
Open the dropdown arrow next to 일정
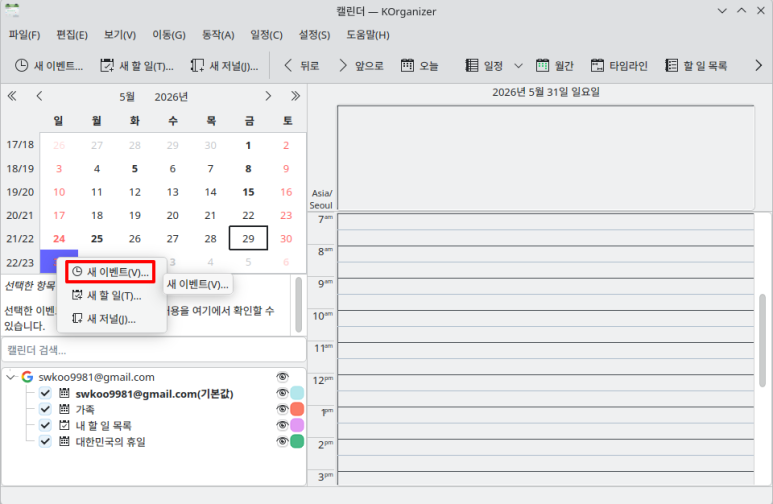[518, 66]
